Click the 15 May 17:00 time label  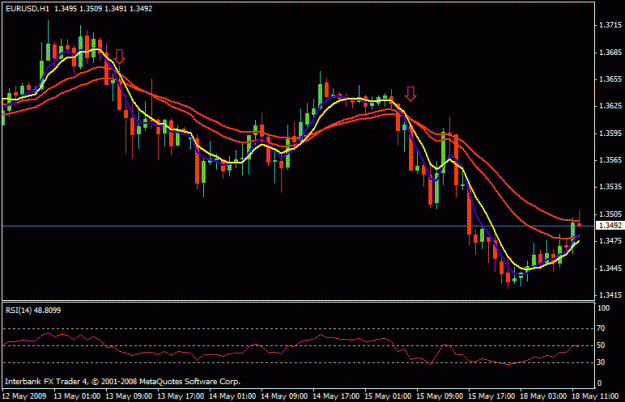click(x=491, y=396)
